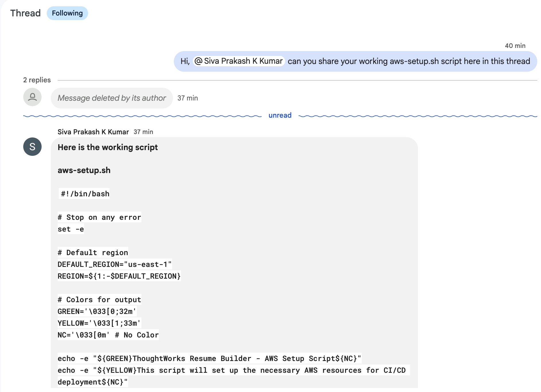Collapse the replies under the first message
The height and width of the screenshot is (392, 541).
pos(37,80)
